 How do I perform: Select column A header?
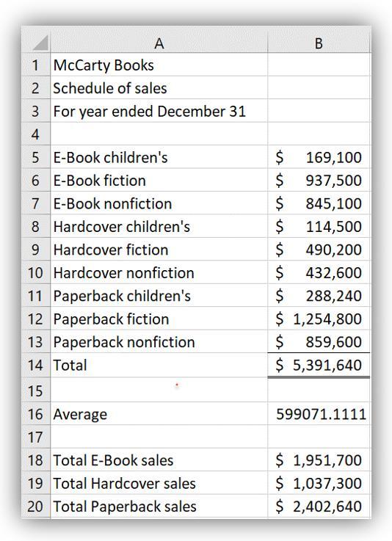tap(159, 43)
